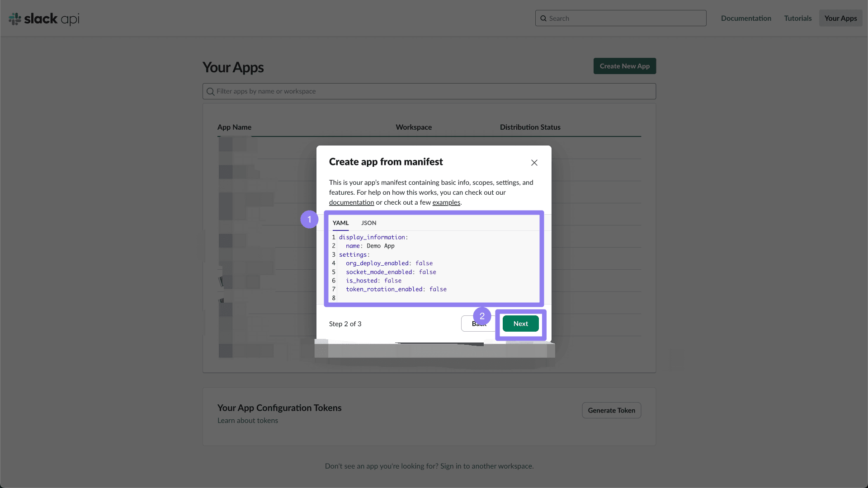Switch to the JSON manifest tab
The image size is (868, 488).
368,223
